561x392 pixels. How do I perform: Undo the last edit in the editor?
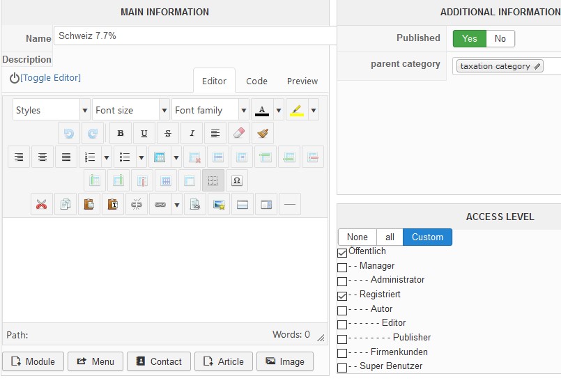(x=69, y=133)
